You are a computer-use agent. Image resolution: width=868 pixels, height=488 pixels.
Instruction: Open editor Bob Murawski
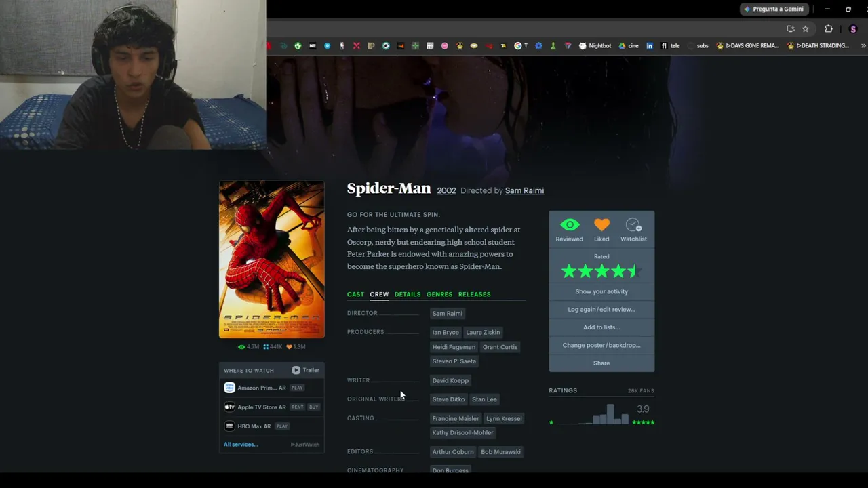(x=500, y=452)
